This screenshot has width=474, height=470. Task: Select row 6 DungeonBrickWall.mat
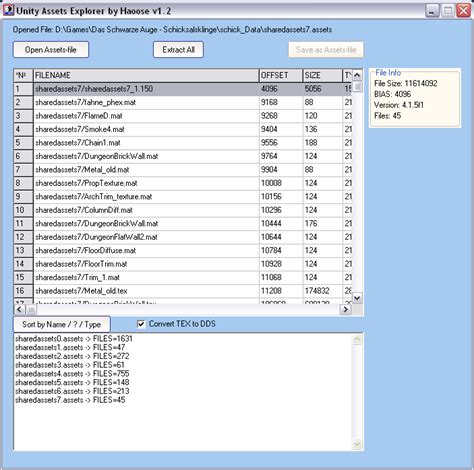(183, 156)
